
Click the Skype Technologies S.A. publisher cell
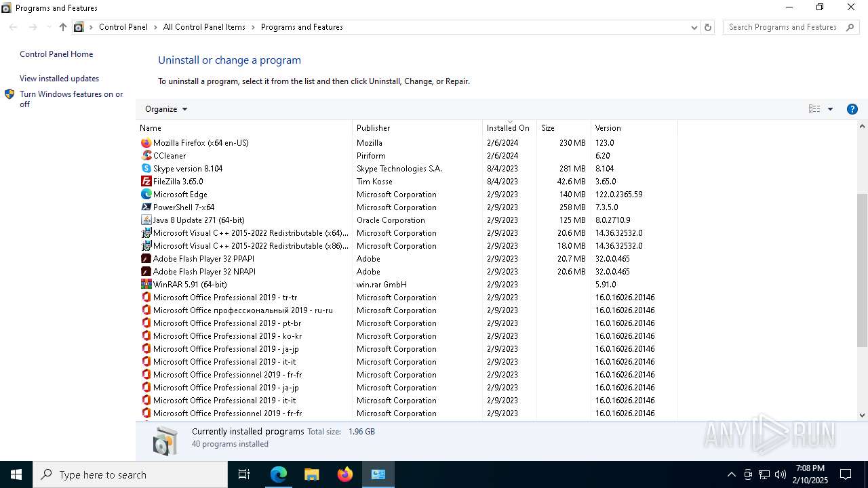click(399, 169)
